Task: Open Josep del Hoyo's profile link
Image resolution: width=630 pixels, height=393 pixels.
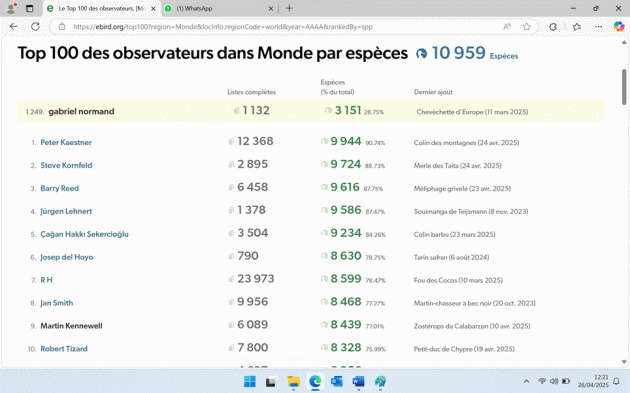Action: pyautogui.click(x=67, y=257)
